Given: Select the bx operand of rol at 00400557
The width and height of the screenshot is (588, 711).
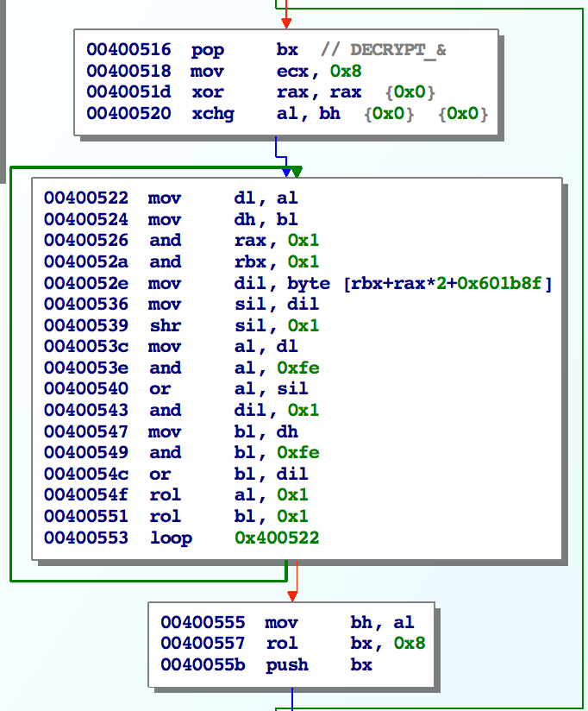Looking at the screenshot, I should (360, 644).
